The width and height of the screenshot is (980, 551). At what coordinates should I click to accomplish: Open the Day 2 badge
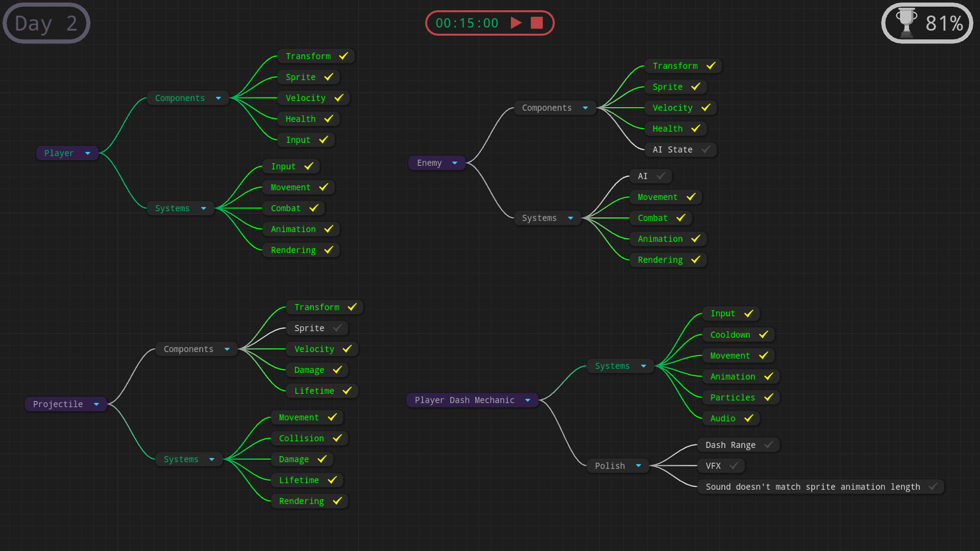tap(46, 23)
